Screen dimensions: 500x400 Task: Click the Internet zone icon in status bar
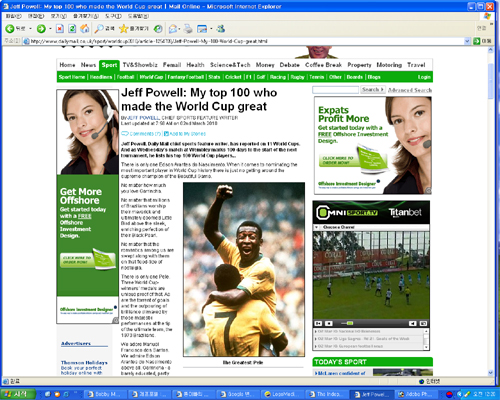[422, 381]
